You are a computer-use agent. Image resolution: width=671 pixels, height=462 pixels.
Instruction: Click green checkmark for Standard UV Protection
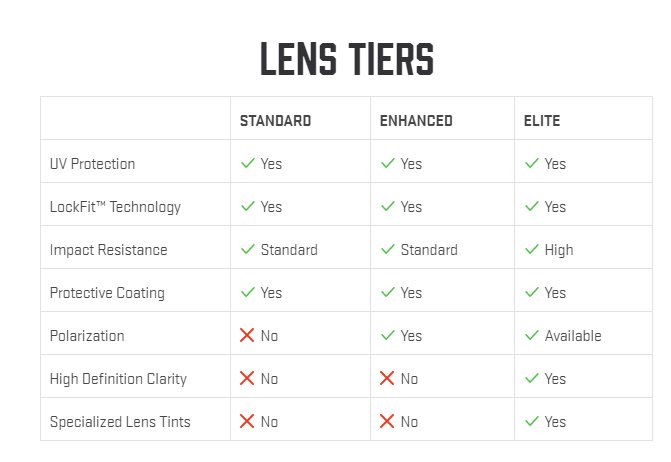click(248, 163)
